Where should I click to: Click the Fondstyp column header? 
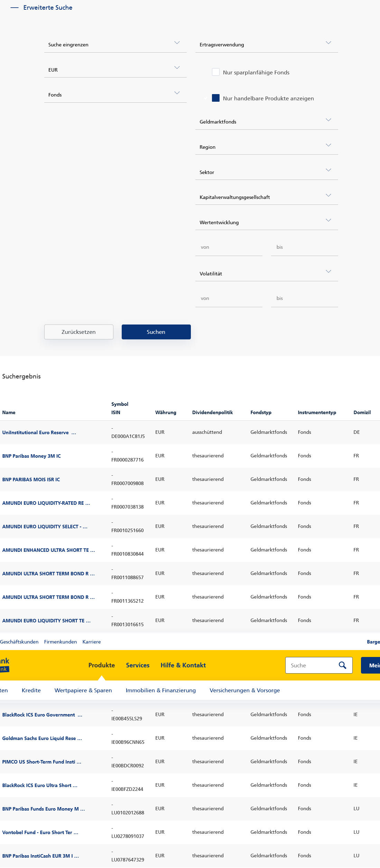click(261, 412)
